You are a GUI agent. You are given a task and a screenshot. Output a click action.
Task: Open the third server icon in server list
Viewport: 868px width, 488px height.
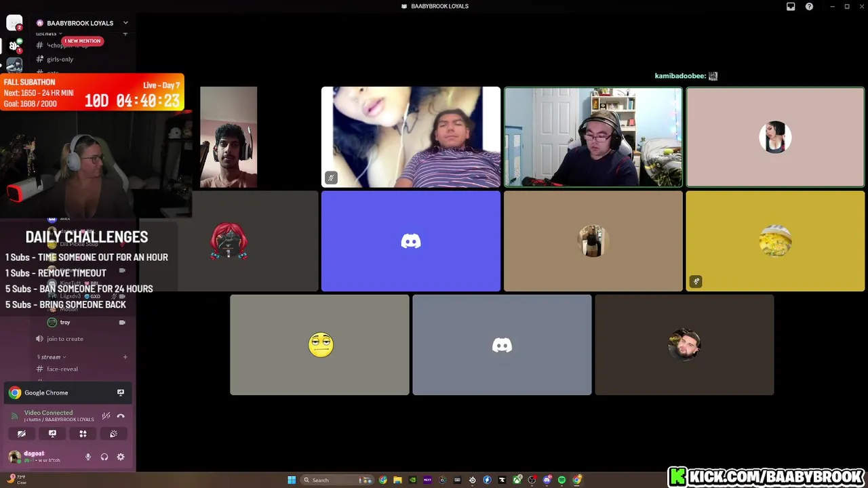pos(14,65)
